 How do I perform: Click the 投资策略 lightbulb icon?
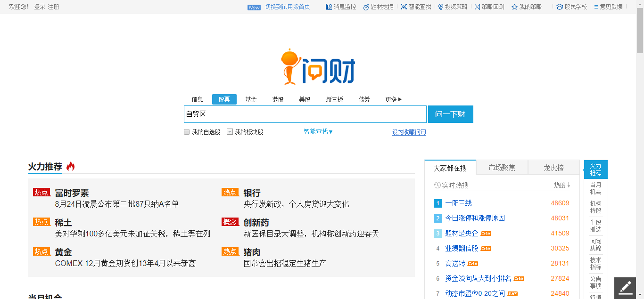441,7
